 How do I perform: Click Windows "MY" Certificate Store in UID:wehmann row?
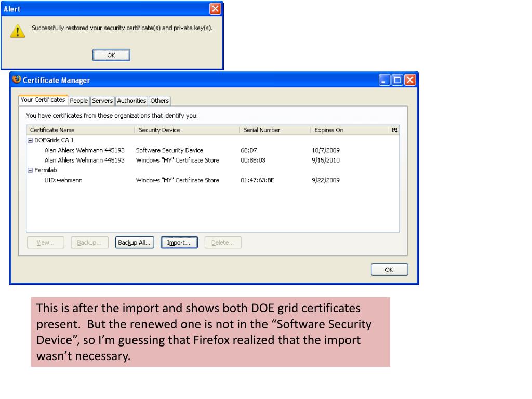coord(178,180)
